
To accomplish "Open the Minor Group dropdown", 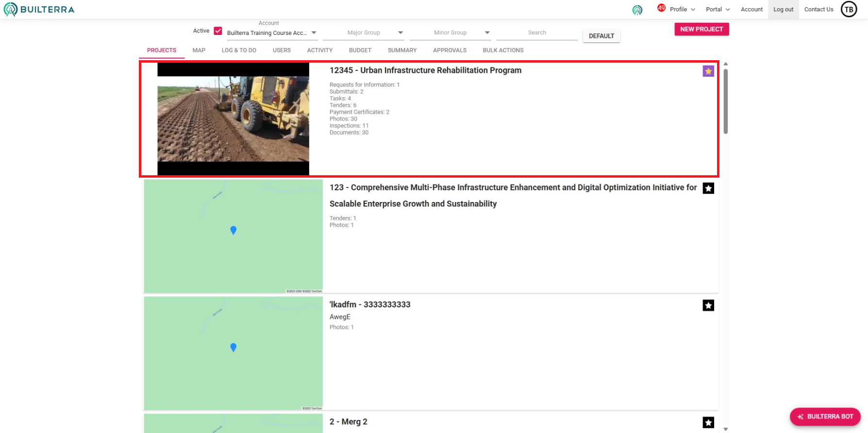I will point(450,33).
